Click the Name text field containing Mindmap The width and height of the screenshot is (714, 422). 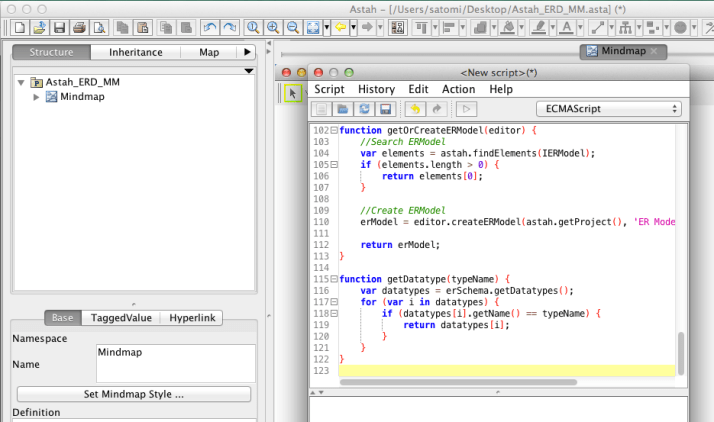[175, 364]
